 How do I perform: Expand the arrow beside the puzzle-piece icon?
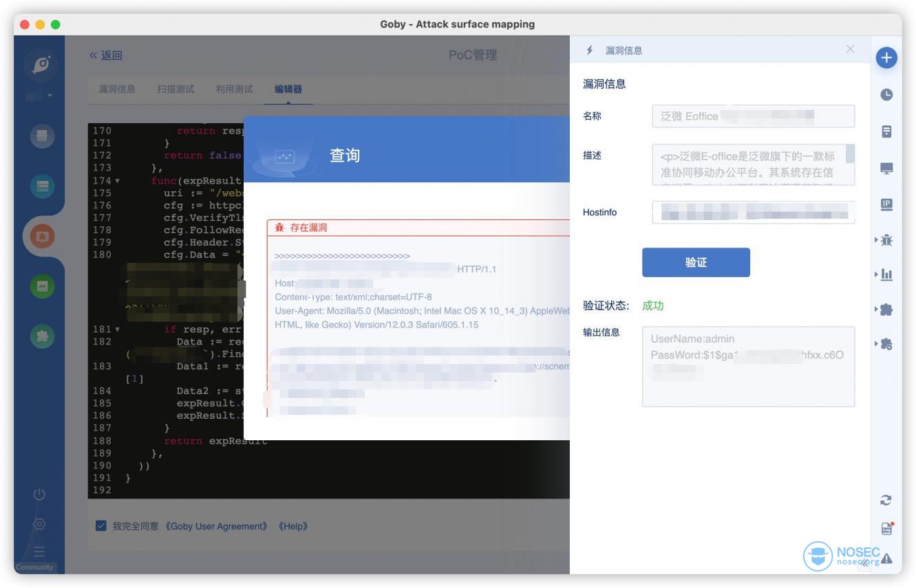click(x=877, y=309)
